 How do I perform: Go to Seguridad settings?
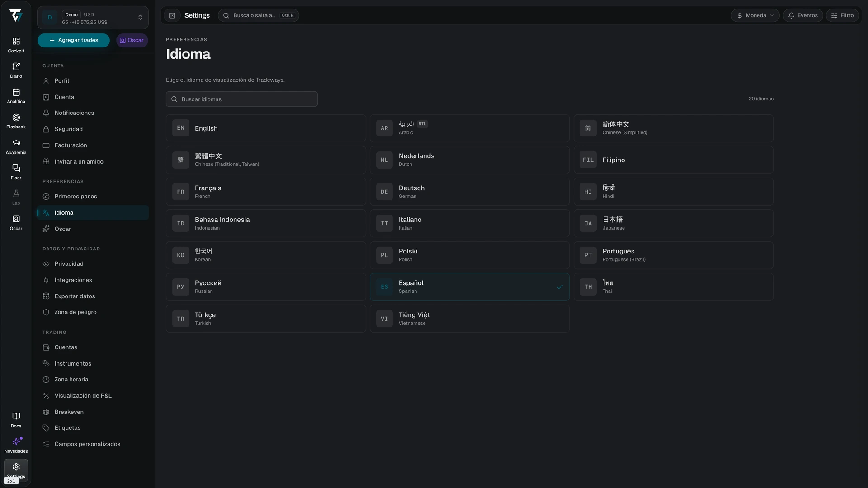[93, 129]
